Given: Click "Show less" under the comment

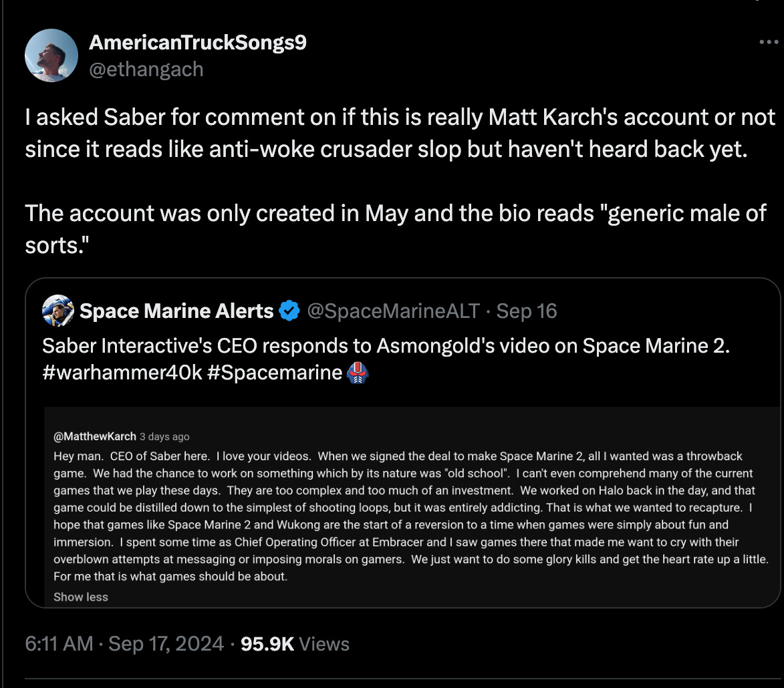Looking at the screenshot, I should 80,597.
